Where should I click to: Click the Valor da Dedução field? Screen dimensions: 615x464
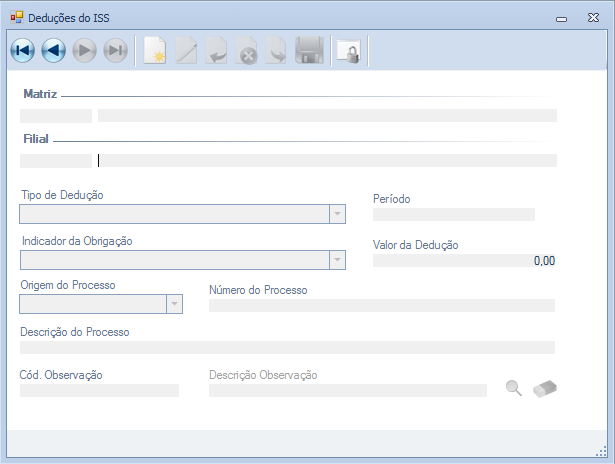463,261
